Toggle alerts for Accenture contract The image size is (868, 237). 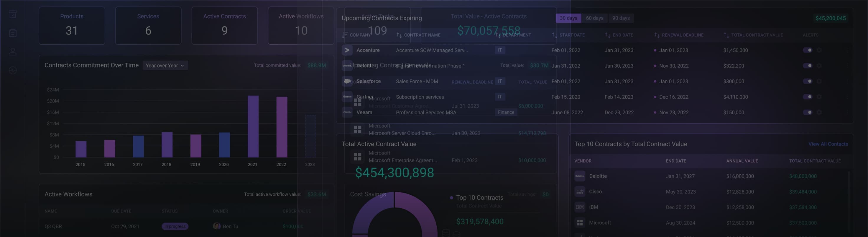(808, 50)
